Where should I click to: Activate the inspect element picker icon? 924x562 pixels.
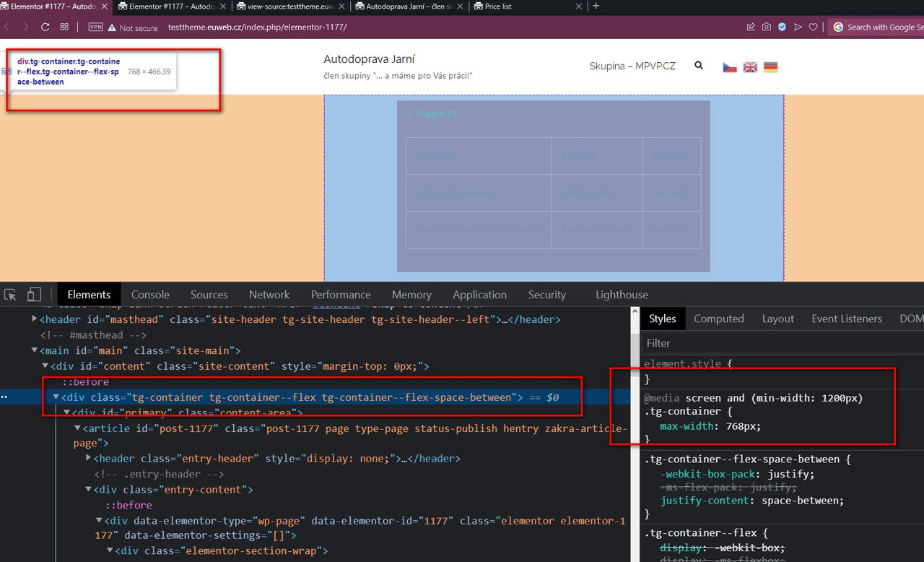pyautogui.click(x=11, y=295)
